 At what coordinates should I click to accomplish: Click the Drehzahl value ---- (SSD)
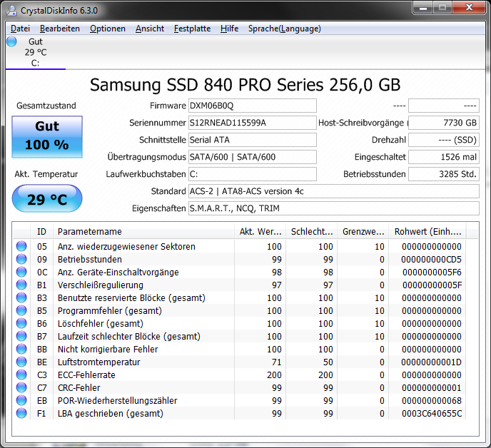[x=444, y=140]
